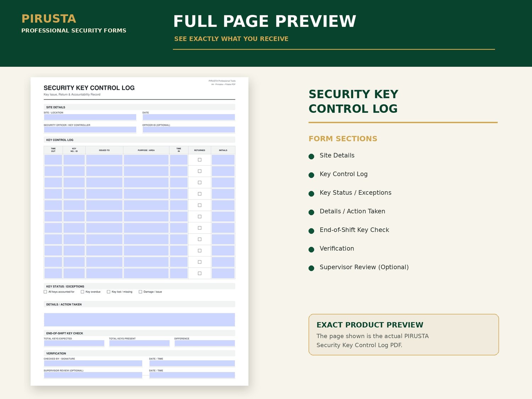Tick the 'Key overdue' checkbox

[82, 292]
